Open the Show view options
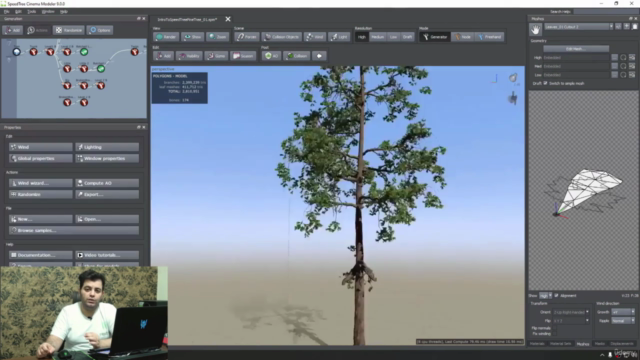This screenshot has height=360, width=640. click(192, 37)
